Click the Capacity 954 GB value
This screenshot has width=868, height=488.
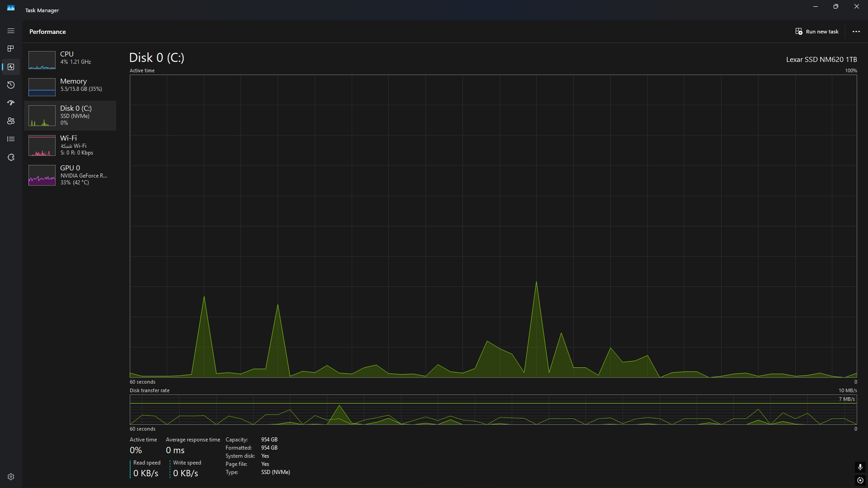(269, 440)
